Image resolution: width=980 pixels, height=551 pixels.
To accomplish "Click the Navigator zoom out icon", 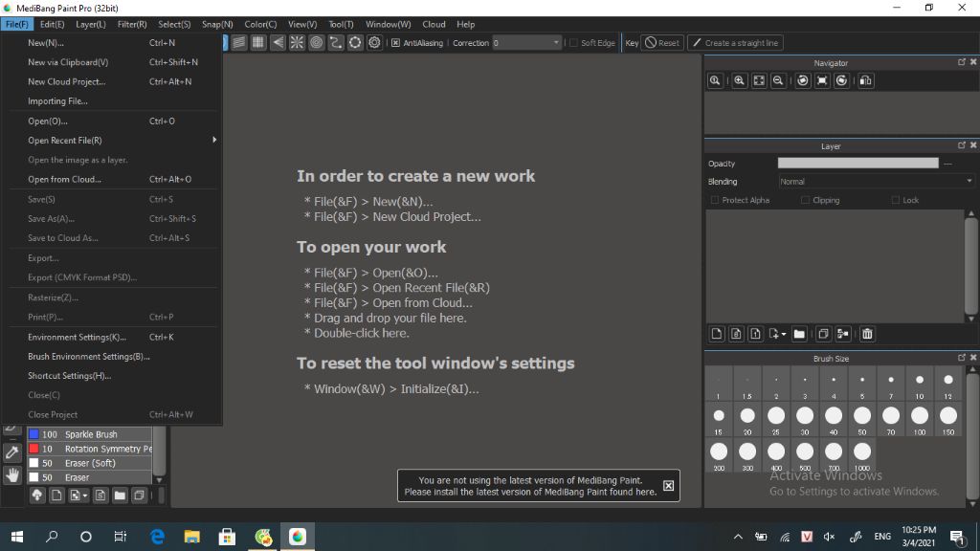I will pos(778,80).
